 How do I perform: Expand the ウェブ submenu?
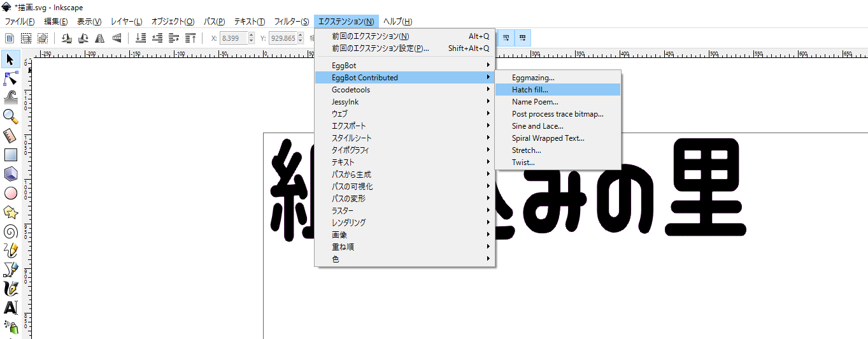[x=404, y=114]
